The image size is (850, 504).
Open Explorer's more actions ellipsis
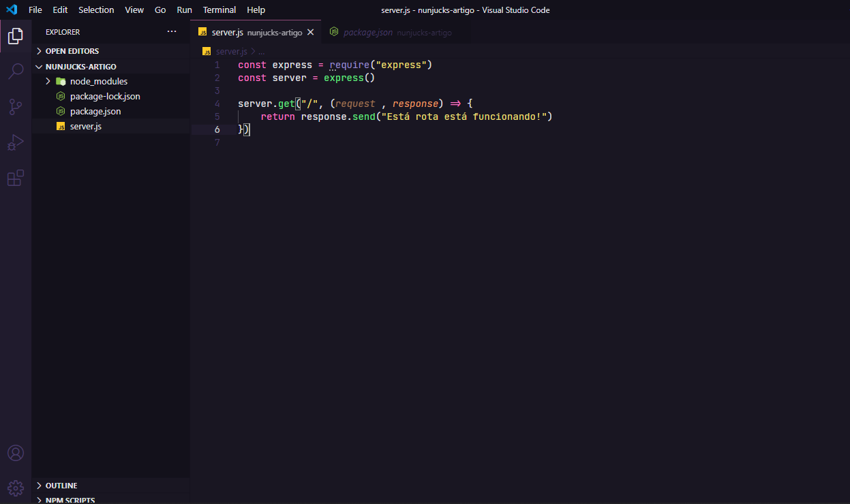pyautogui.click(x=172, y=32)
